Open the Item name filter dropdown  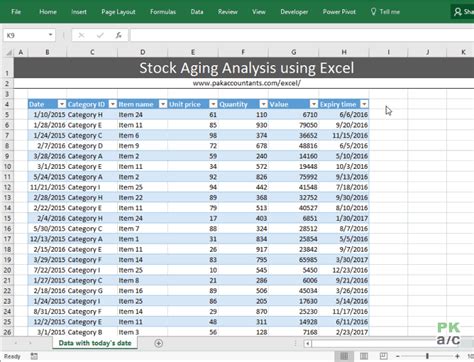163,104
